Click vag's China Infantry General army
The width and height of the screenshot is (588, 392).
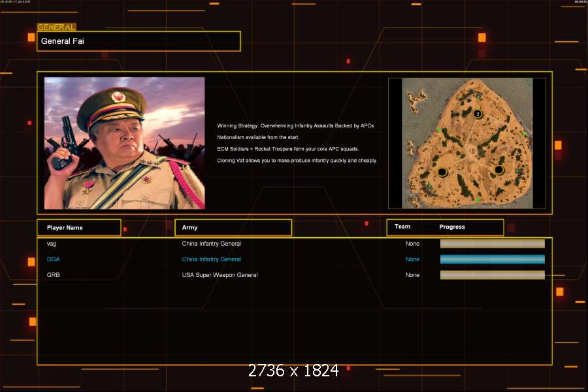pyautogui.click(x=212, y=244)
